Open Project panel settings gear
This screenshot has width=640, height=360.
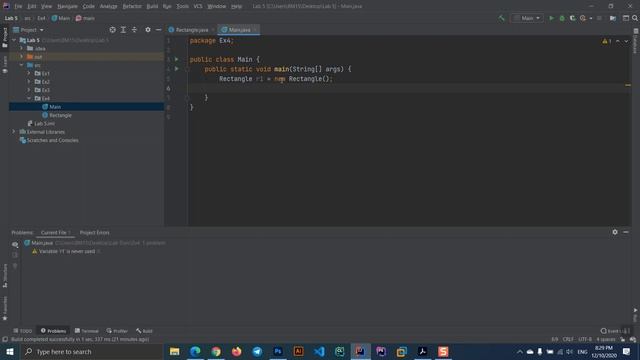pyautogui.click(x=148, y=30)
